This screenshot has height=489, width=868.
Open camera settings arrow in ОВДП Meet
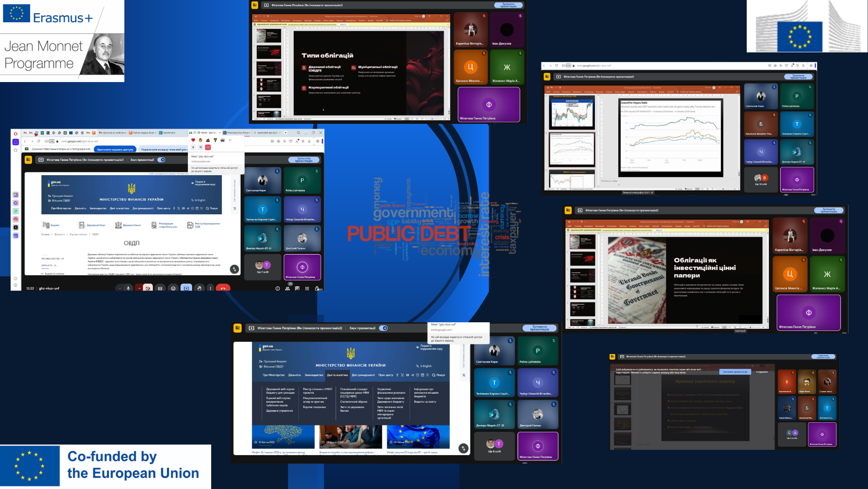coord(139,288)
